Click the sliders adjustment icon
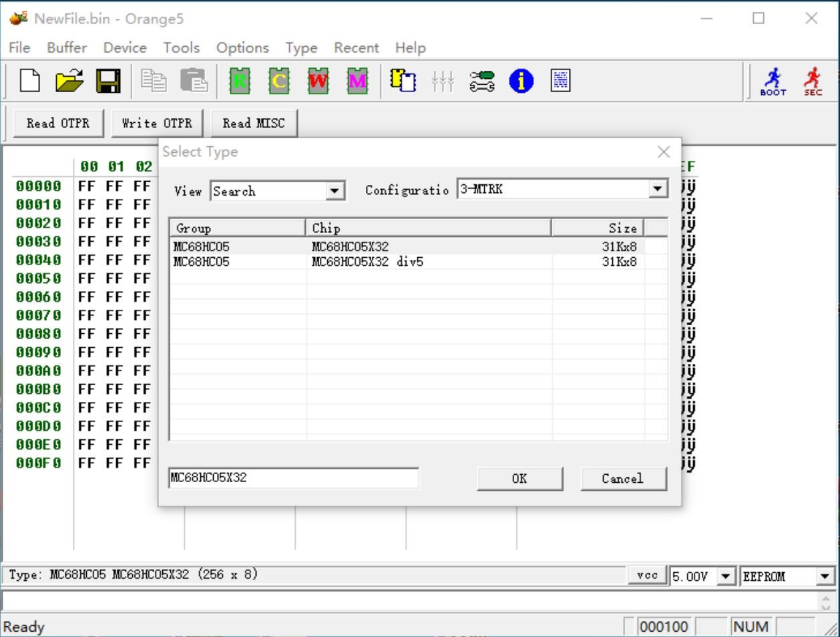The width and height of the screenshot is (840, 637). tap(442, 81)
